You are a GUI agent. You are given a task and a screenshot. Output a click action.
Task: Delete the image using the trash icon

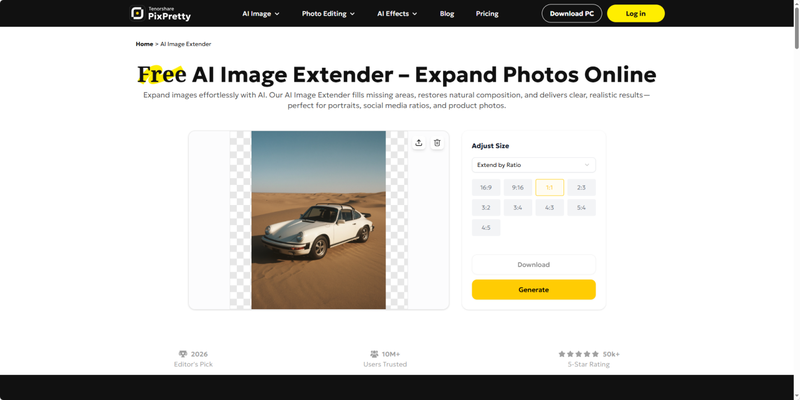point(437,143)
